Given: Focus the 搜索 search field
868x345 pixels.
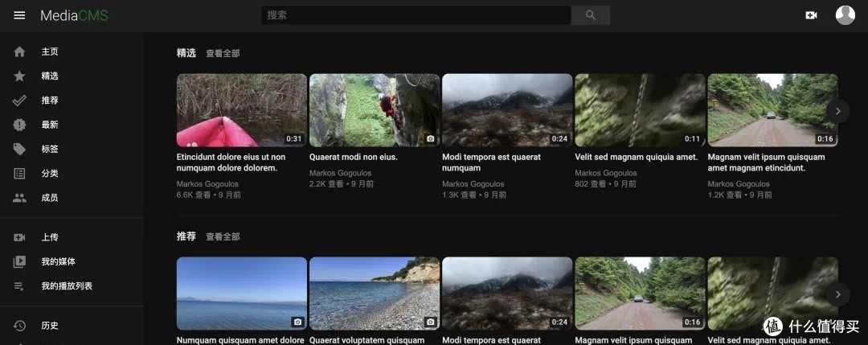Looking at the screenshot, I should [416, 15].
